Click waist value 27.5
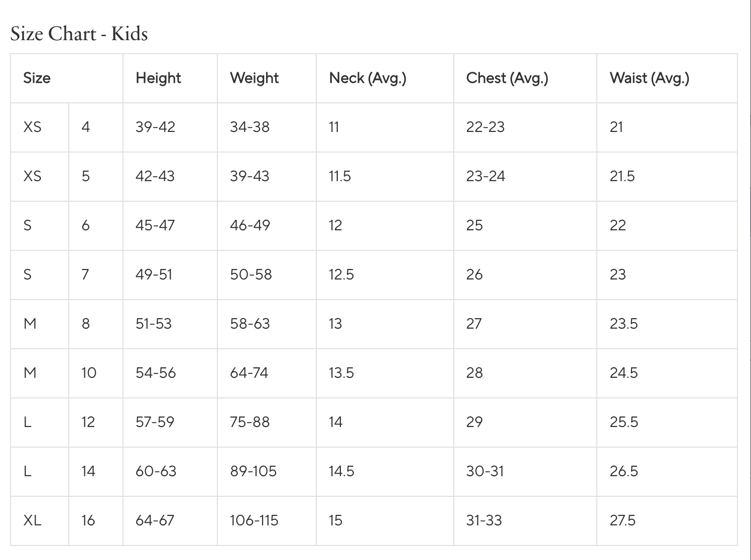Viewport: 751px width, 560px height. [x=622, y=520]
